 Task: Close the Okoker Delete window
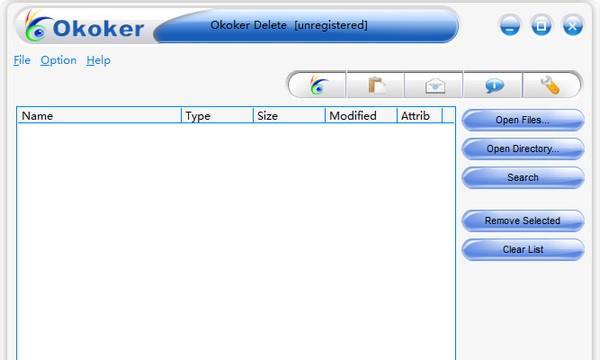(x=572, y=26)
